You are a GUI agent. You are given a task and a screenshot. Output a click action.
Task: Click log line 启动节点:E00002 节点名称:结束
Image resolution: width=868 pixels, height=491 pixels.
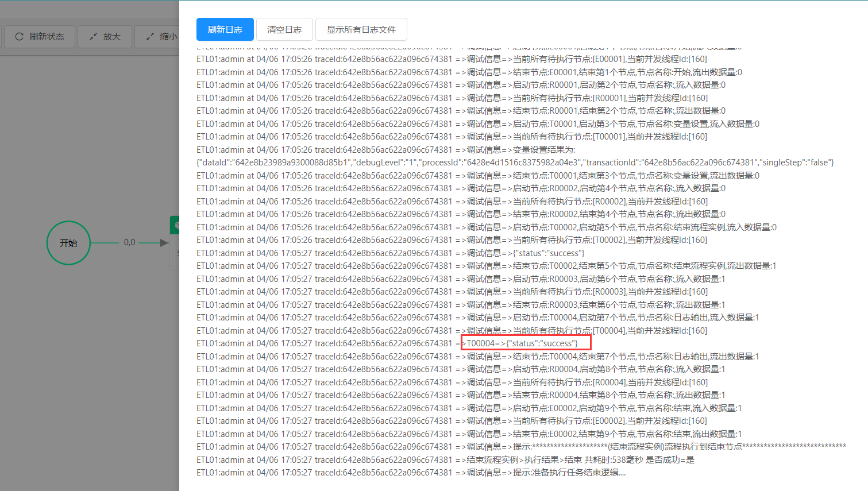point(627,408)
